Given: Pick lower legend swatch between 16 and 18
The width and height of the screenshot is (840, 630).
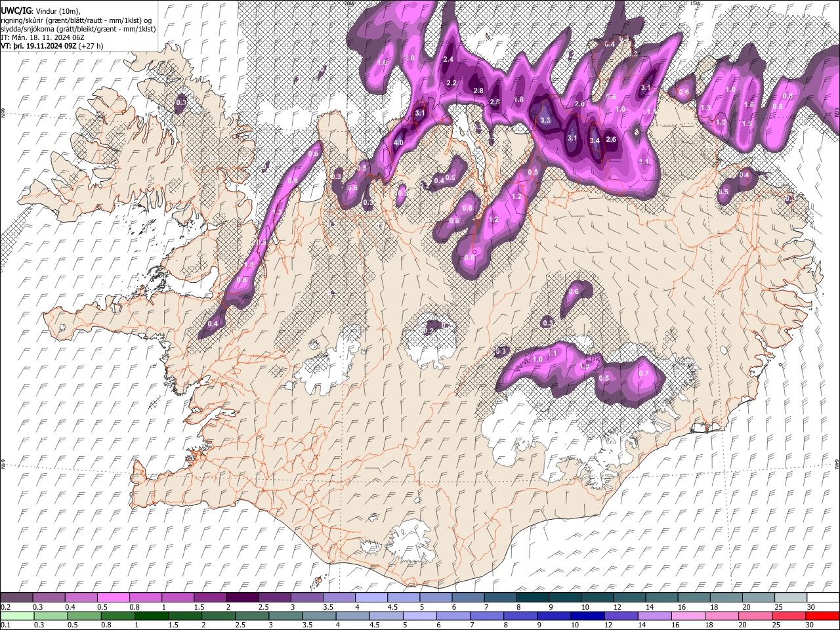Looking at the screenshot, I should click(688, 616).
